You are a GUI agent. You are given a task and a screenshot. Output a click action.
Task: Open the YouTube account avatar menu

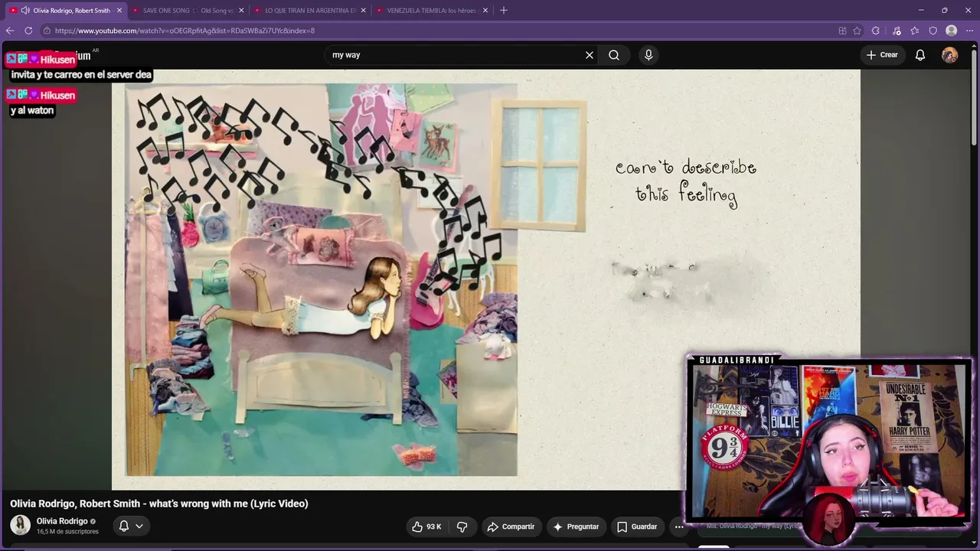click(x=950, y=55)
